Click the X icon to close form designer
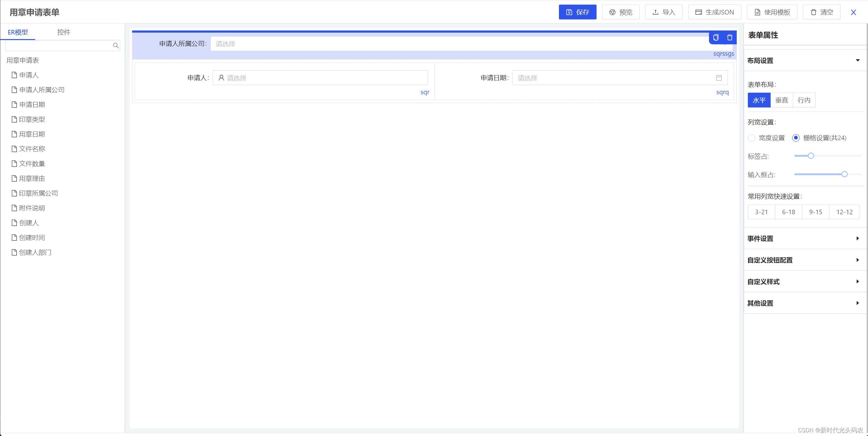 [x=853, y=12]
